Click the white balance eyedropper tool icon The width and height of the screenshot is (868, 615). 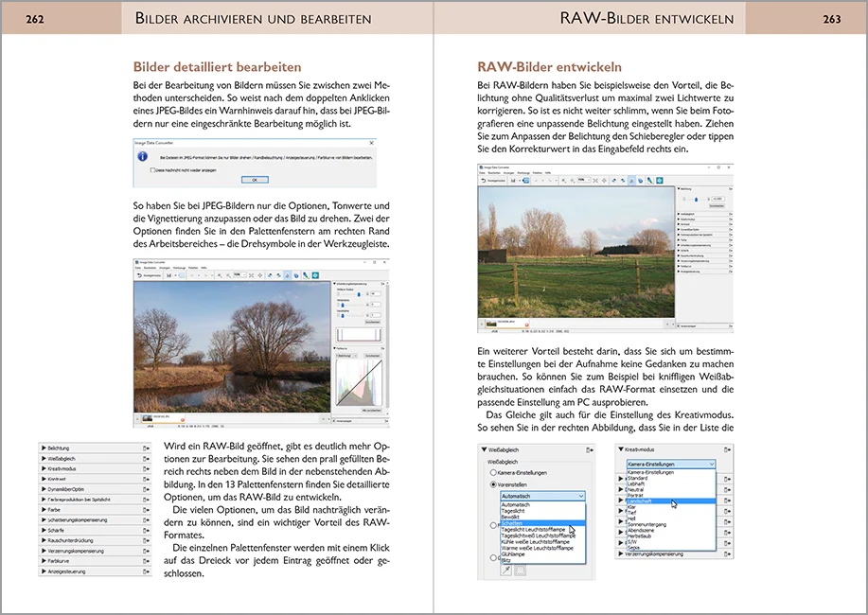[506, 570]
